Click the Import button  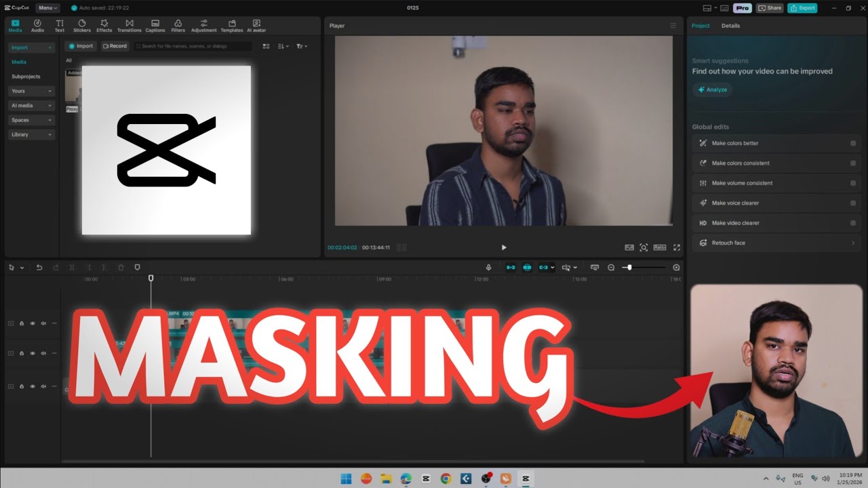click(x=81, y=46)
